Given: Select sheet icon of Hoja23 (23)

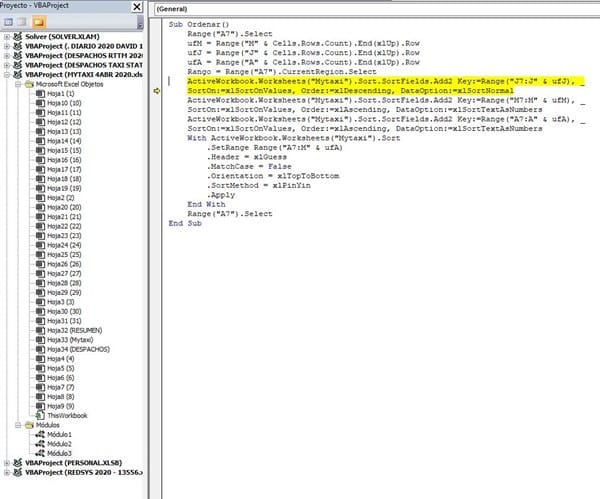Looking at the screenshot, I should click(40, 236).
